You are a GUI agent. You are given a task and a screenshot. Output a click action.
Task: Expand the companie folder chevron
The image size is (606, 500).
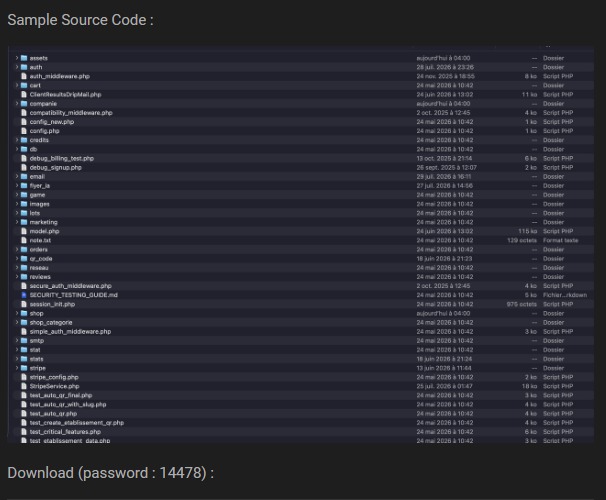coord(17,104)
